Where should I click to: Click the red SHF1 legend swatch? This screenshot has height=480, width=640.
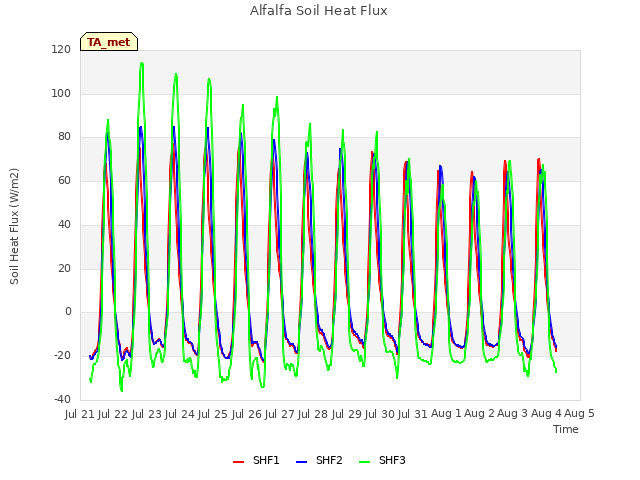pos(238,462)
